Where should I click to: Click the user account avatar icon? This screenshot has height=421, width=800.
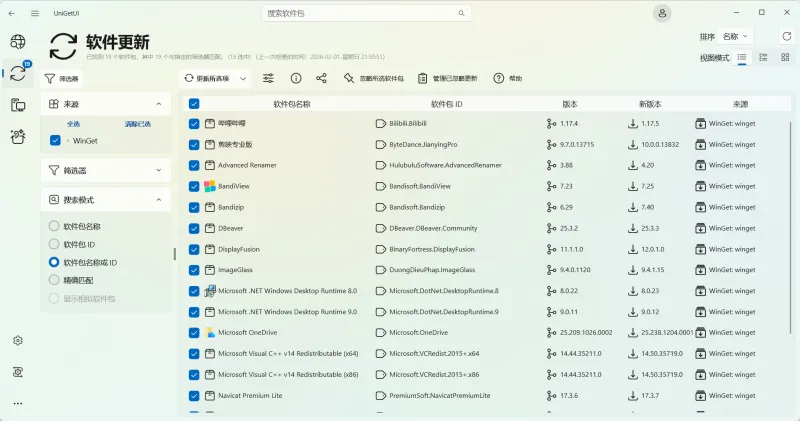(662, 13)
